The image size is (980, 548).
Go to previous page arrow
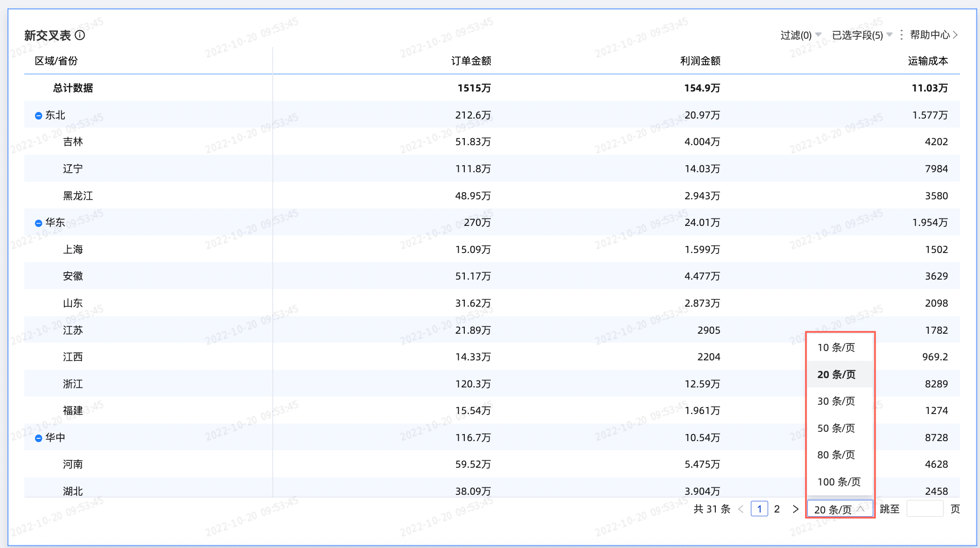click(x=741, y=509)
